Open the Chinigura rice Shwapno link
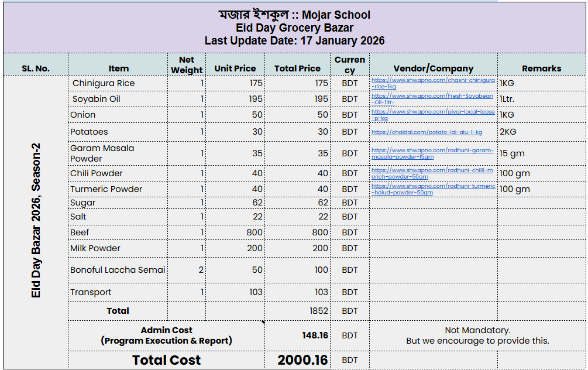 (432, 80)
